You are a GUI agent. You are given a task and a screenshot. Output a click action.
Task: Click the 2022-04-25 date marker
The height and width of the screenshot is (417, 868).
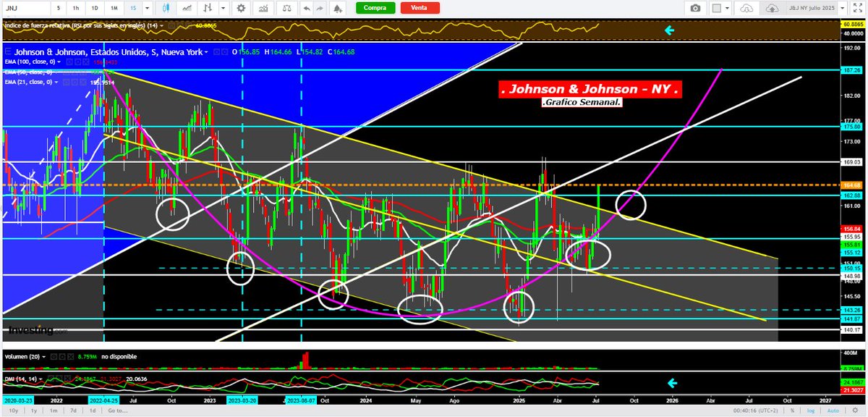[x=103, y=400]
